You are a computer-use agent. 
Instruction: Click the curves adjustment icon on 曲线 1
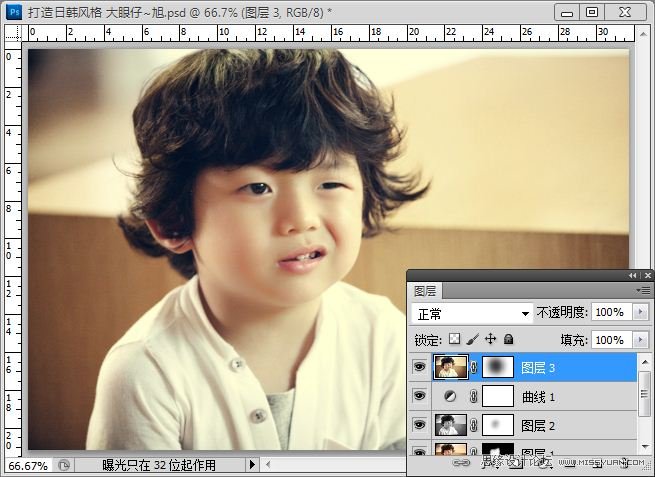(450, 396)
